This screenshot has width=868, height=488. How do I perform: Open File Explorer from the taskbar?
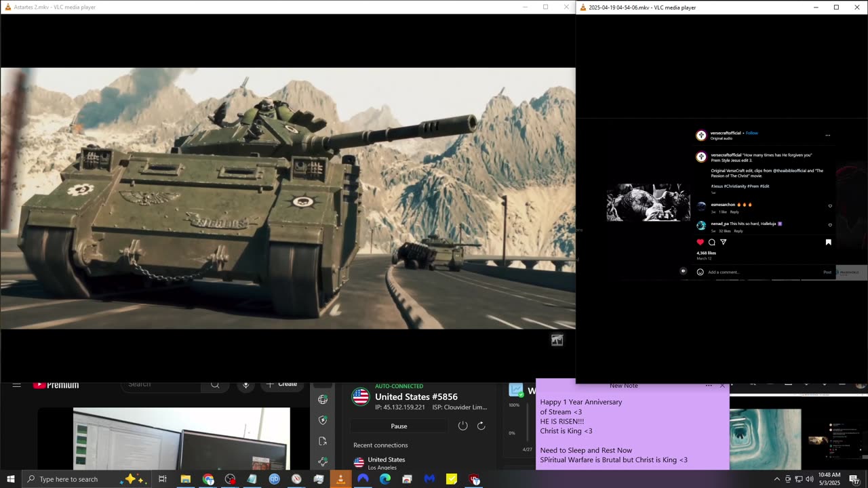[185, 479]
